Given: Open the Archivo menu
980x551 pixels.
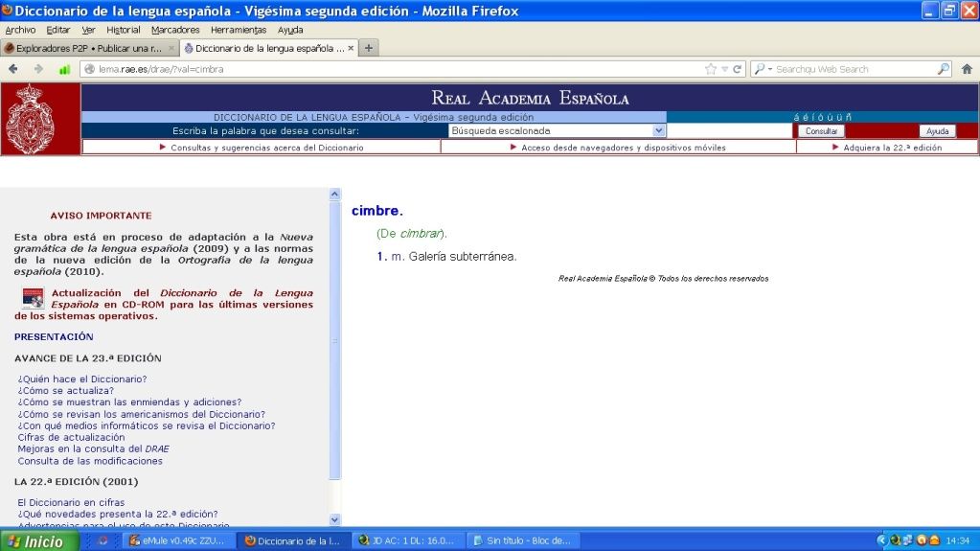Looking at the screenshot, I should pyautogui.click(x=20, y=30).
